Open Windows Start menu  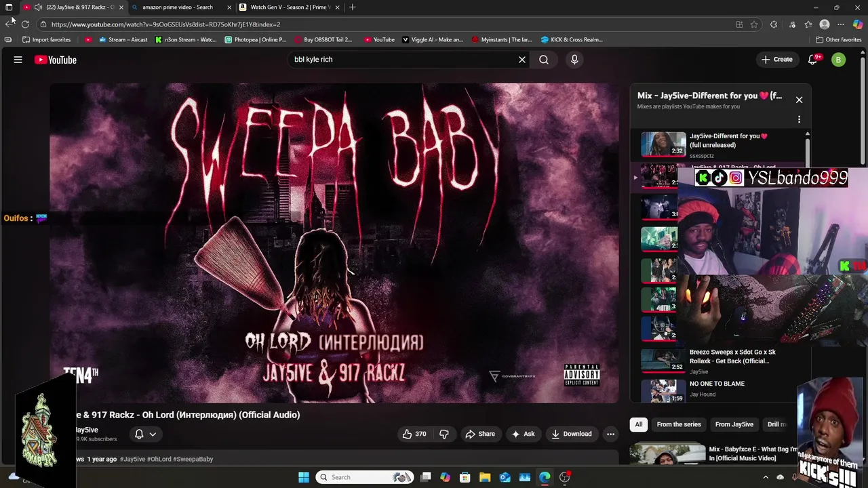[x=304, y=477]
